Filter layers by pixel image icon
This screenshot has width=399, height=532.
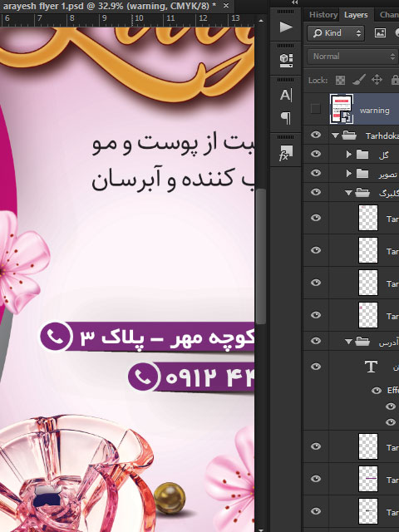click(x=380, y=33)
